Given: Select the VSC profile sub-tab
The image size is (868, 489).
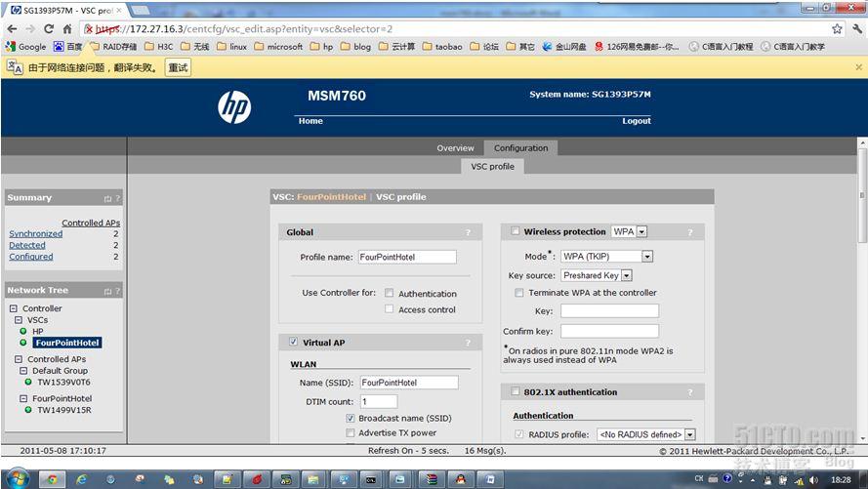Looking at the screenshot, I should click(x=493, y=167).
